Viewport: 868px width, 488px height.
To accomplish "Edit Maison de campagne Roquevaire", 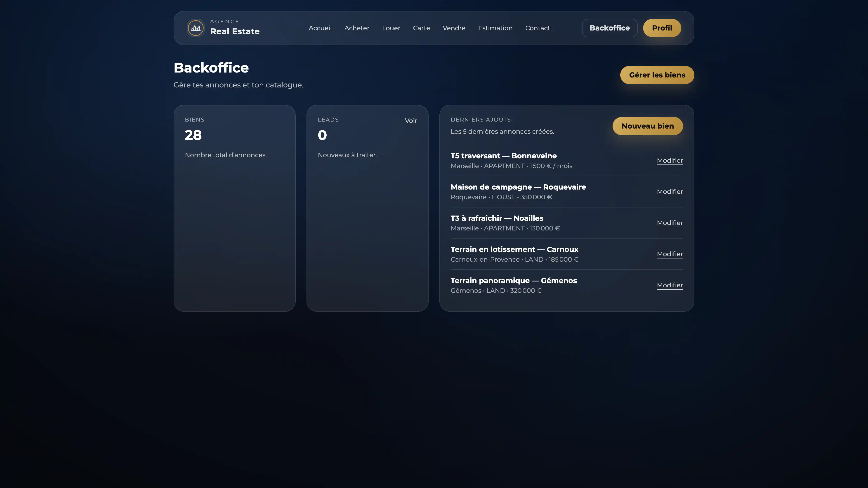I will (x=670, y=192).
